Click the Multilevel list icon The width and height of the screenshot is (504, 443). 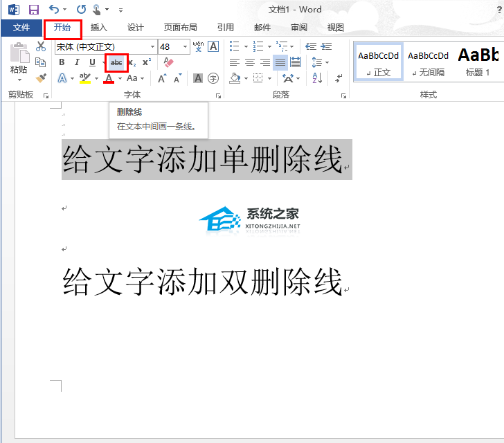coord(282,46)
